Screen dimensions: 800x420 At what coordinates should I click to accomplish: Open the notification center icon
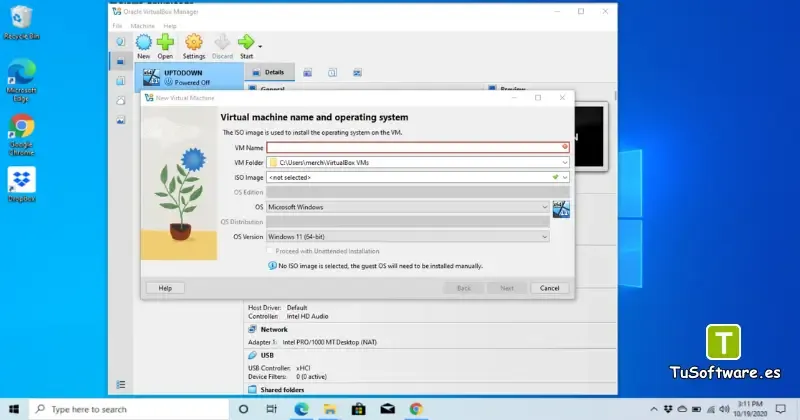point(781,409)
